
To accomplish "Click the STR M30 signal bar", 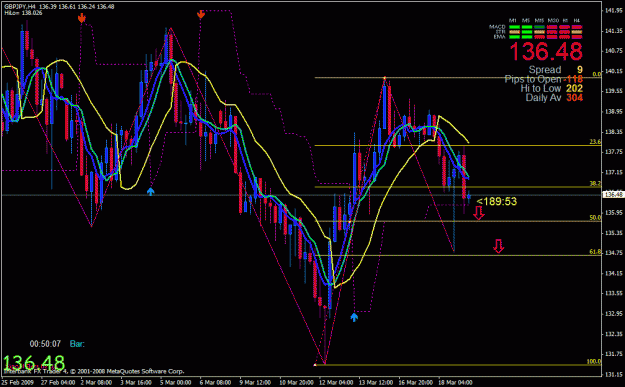I will pos(552,32).
